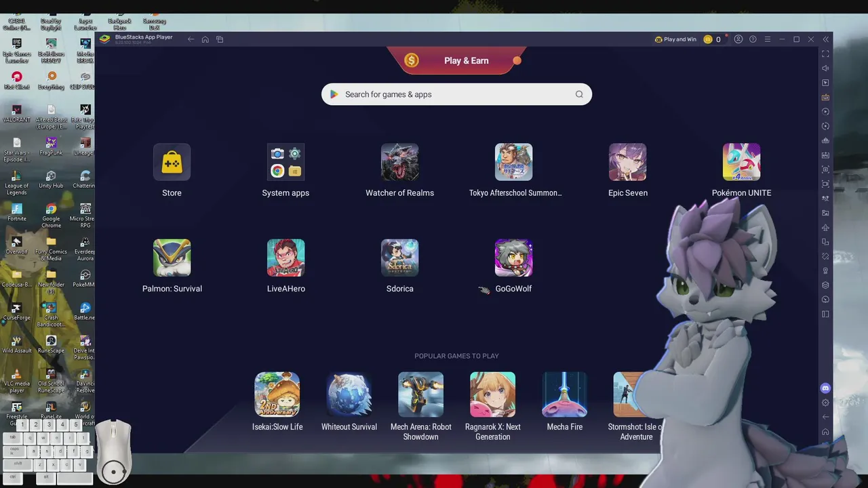Launch Sdorica game
The width and height of the screenshot is (868, 488).
tap(399, 258)
